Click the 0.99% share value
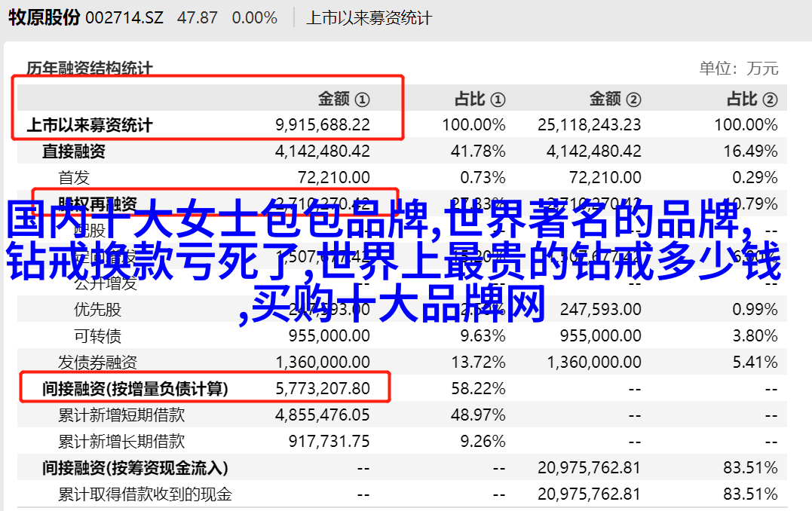812x511 pixels. (x=755, y=310)
